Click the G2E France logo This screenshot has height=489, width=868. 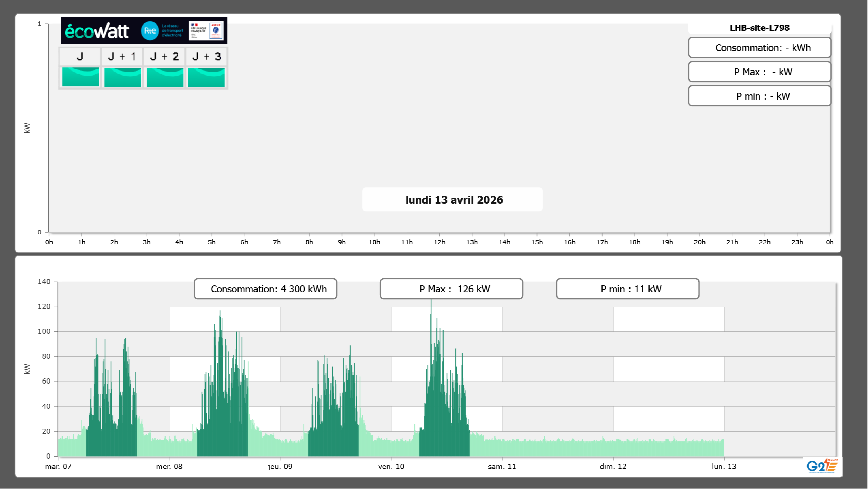click(x=822, y=466)
